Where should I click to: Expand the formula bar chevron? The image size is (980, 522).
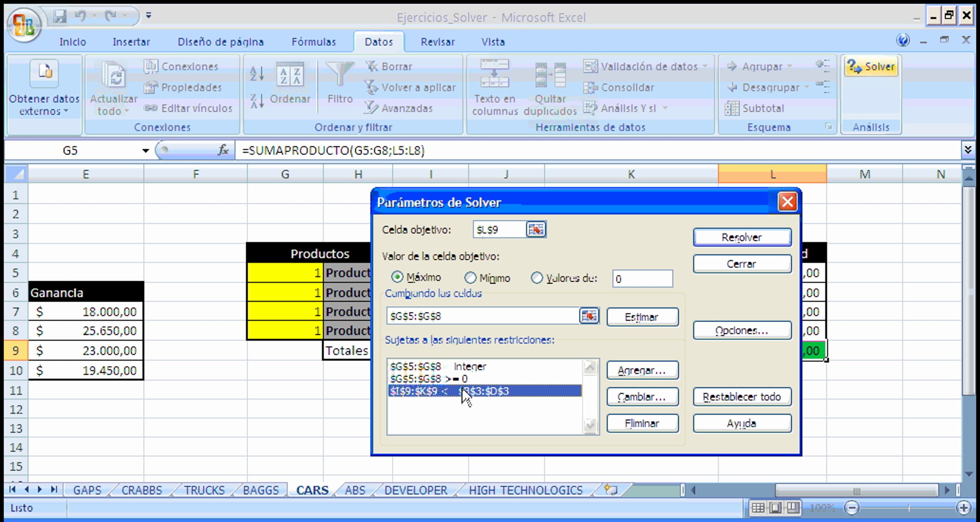coord(968,150)
